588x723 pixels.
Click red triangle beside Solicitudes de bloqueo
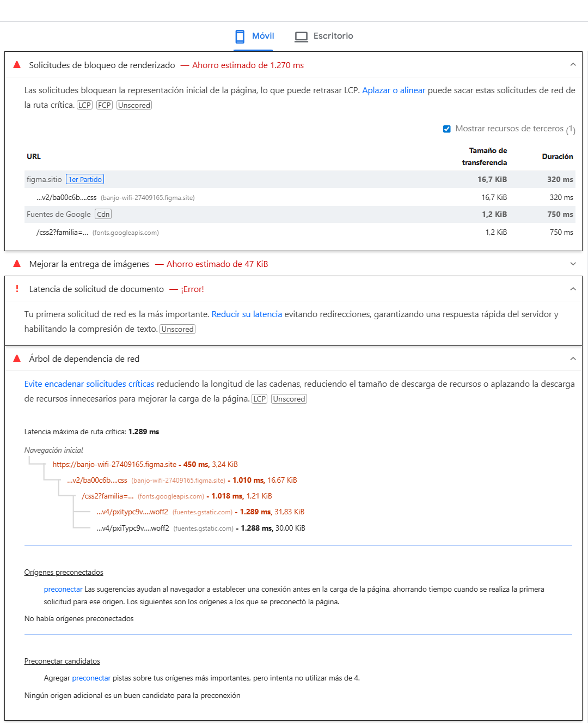tap(17, 65)
